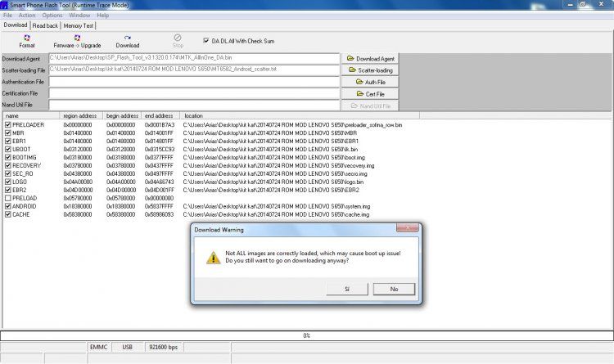Switch to the Read back tab

(x=45, y=25)
